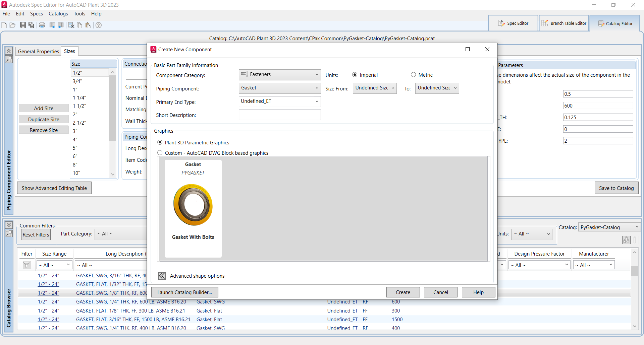The height and width of the screenshot is (345, 644).
Task: Click the Reset Filters button
Action: 36,234
